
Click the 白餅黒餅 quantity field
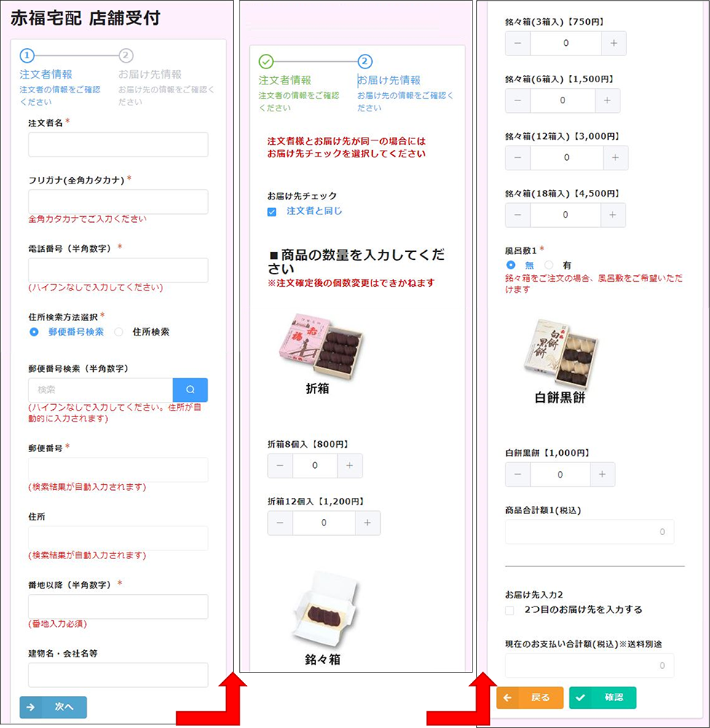pos(560,475)
